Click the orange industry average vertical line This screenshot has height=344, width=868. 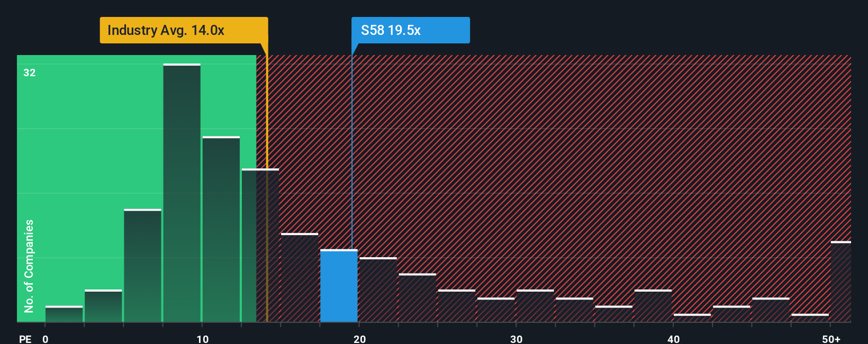[267, 183]
